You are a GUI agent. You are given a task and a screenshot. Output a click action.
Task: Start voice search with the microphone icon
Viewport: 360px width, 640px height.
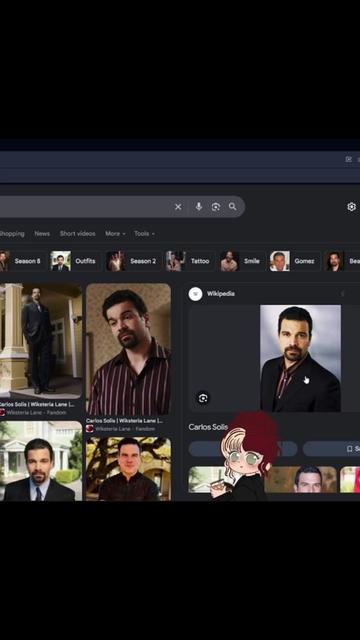point(198,207)
